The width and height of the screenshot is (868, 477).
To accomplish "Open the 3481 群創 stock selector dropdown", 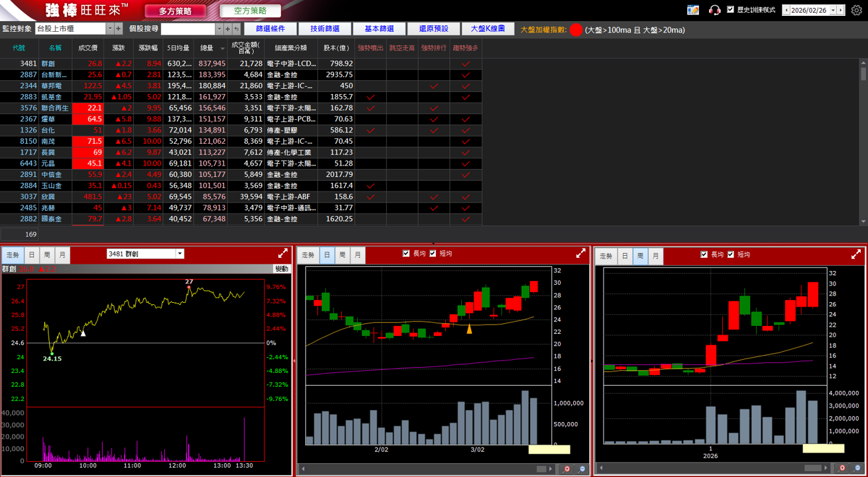I will pyautogui.click(x=180, y=254).
